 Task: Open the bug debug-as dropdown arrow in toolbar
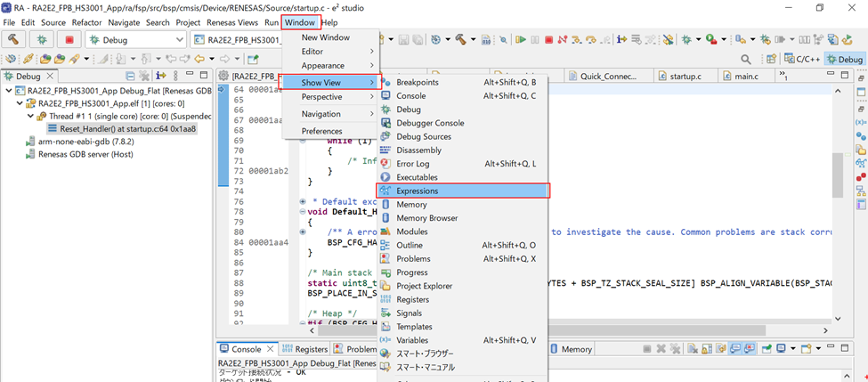[699, 39]
